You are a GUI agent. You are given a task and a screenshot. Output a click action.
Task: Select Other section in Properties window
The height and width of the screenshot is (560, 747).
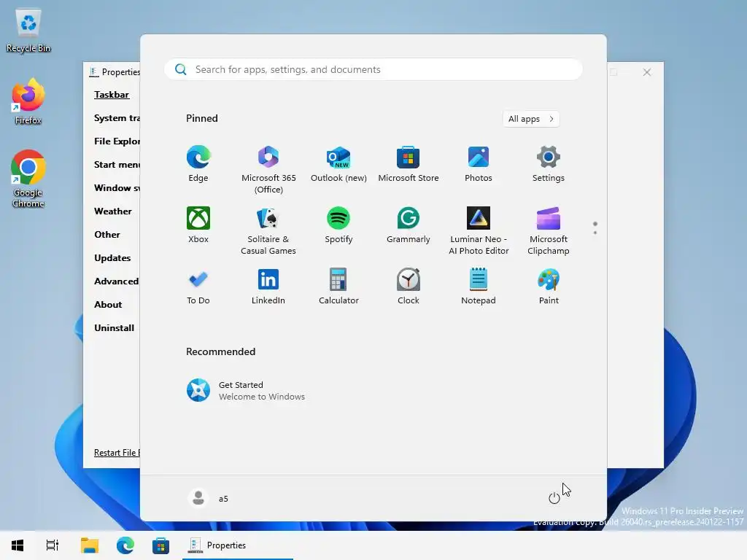tap(107, 234)
